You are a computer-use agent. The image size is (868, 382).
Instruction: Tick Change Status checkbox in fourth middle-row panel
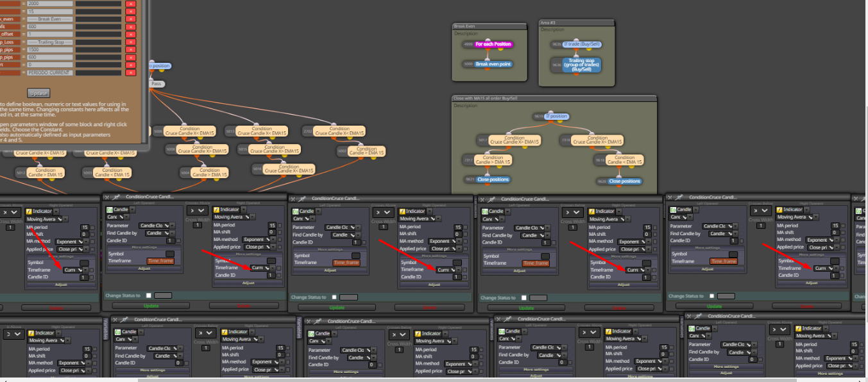coord(713,295)
